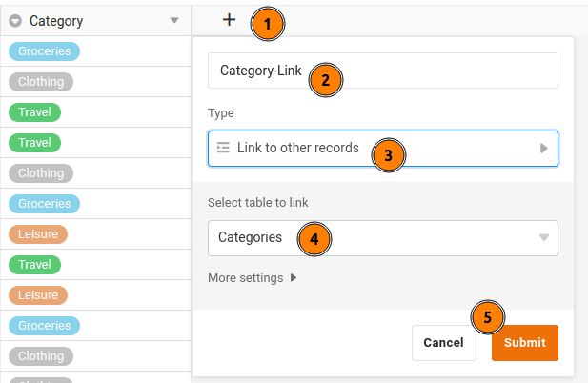Click the first orange Leisure tag
588x383 pixels.
point(38,234)
